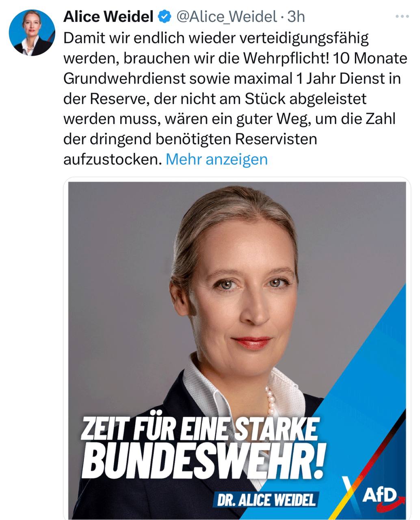Open the three-dot more options menu
420x520 pixels.
[402, 16]
